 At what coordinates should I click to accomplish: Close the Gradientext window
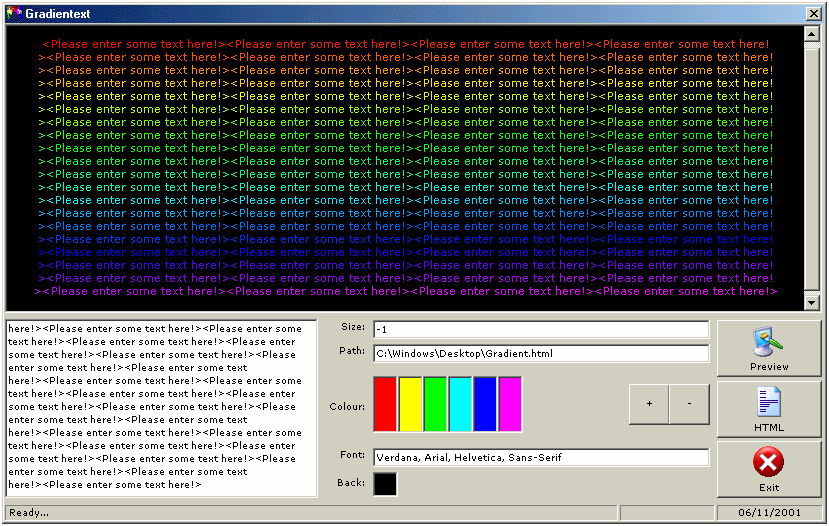point(813,14)
